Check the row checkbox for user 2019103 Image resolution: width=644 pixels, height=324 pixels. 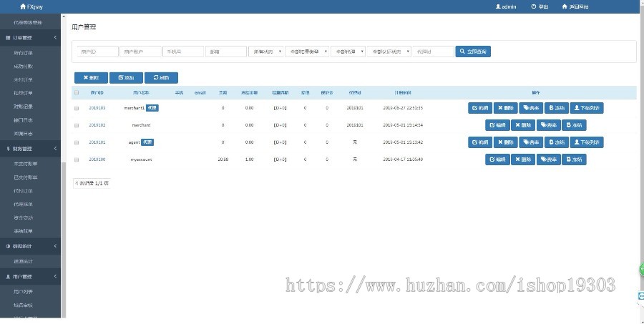click(x=77, y=109)
